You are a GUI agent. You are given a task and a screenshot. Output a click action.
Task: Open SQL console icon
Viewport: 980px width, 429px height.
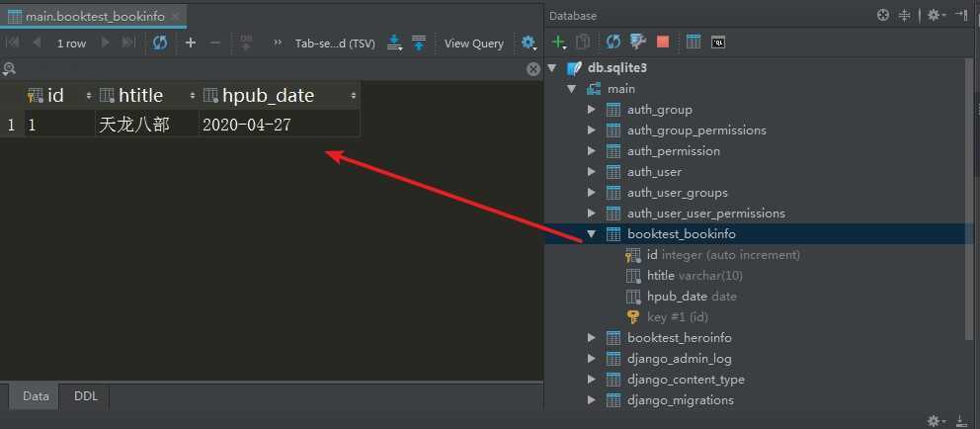(x=718, y=42)
